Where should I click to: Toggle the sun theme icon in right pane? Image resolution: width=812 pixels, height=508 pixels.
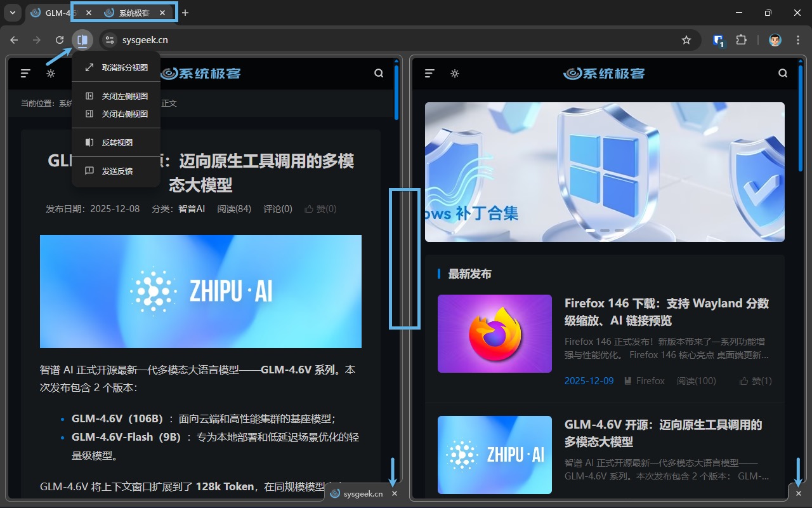click(455, 73)
